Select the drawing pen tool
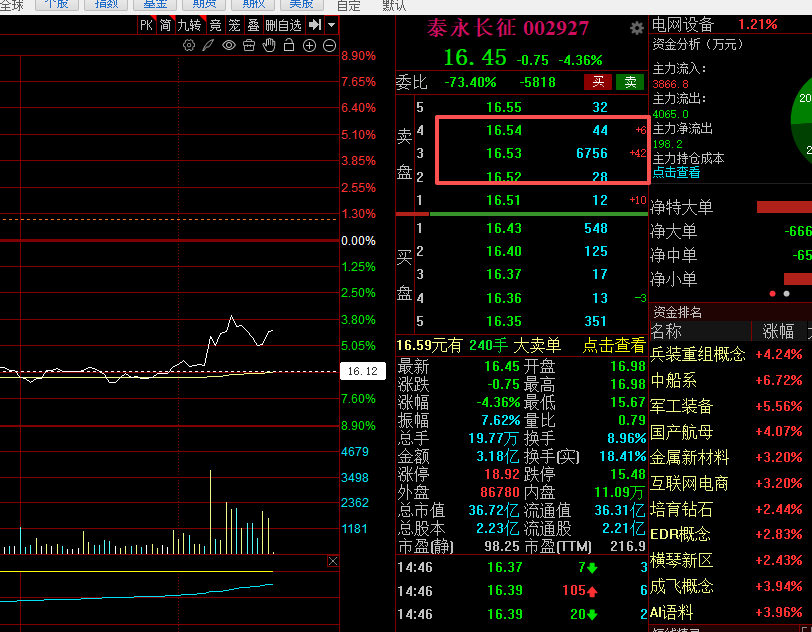This screenshot has height=632, width=812. (x=208, y=46)
